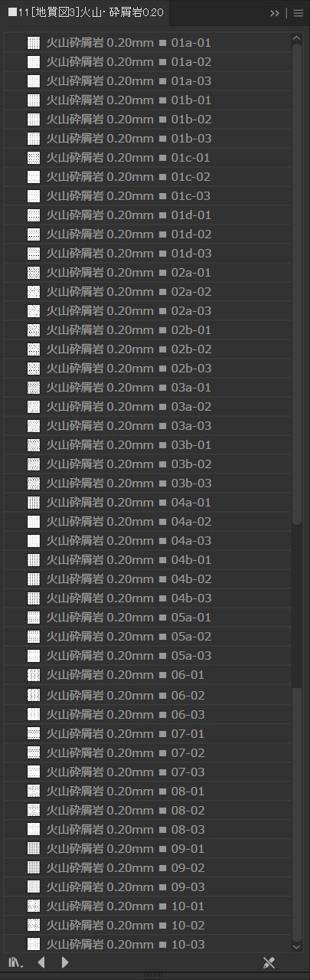
Task: Choose swatch 火山砕屑岩 0.20mm 07-02
Action: click(147, 752)
